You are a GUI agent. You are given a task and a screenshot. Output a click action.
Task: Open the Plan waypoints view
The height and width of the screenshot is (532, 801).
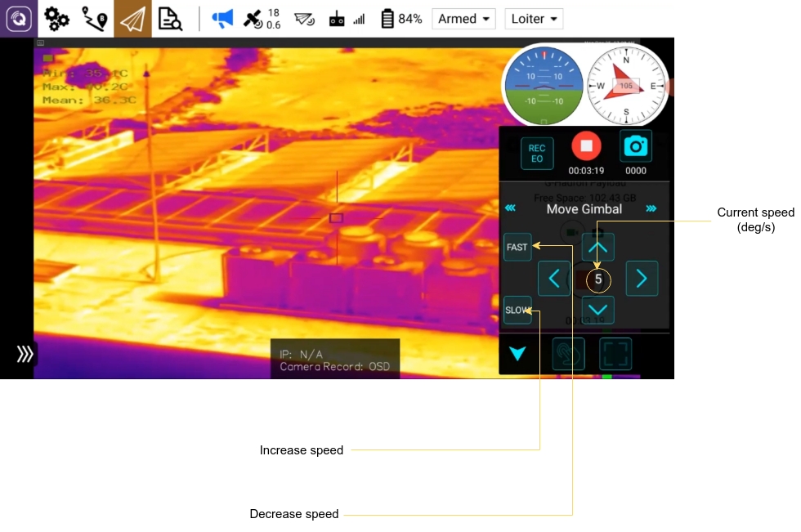[95, 19]
